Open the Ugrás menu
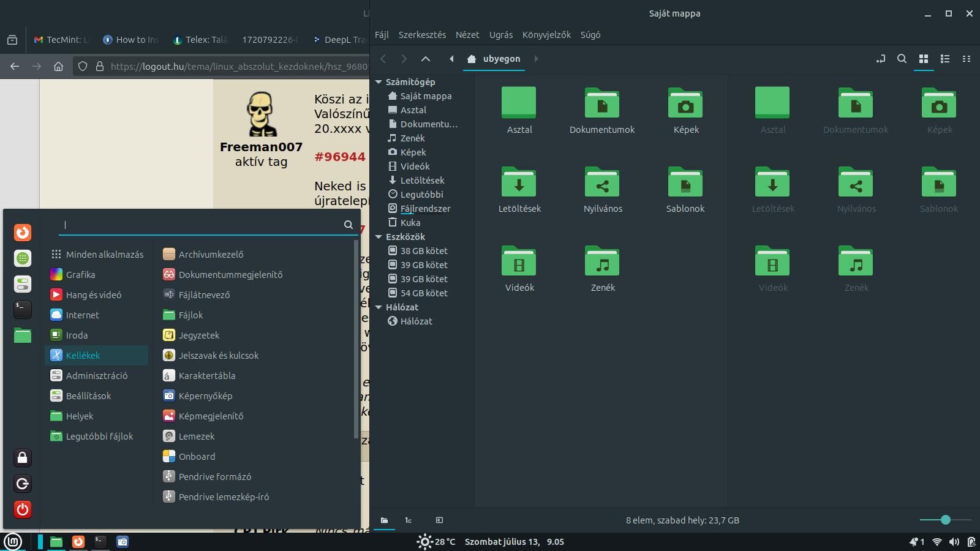 point(501,35)
